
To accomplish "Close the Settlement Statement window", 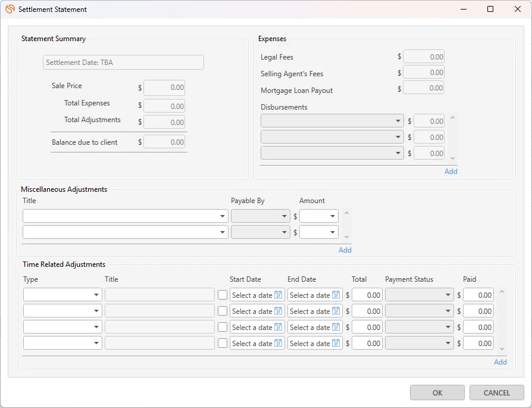I will click(x=517, y=9).
